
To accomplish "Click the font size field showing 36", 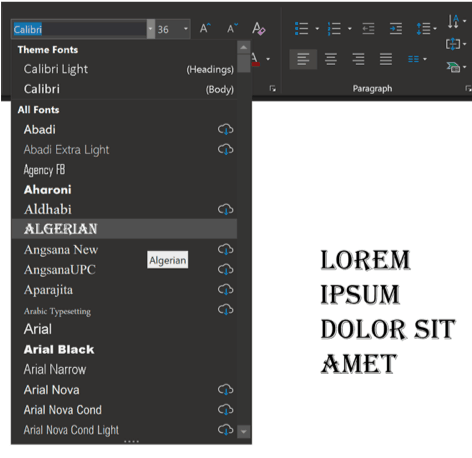I will [x=169, y=29].
